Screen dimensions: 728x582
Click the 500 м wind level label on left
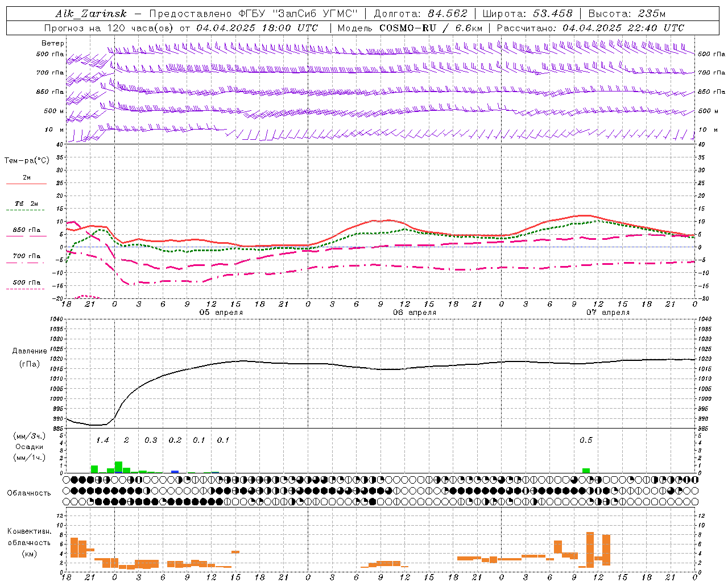pyautogui.click(x=55, y=111)
